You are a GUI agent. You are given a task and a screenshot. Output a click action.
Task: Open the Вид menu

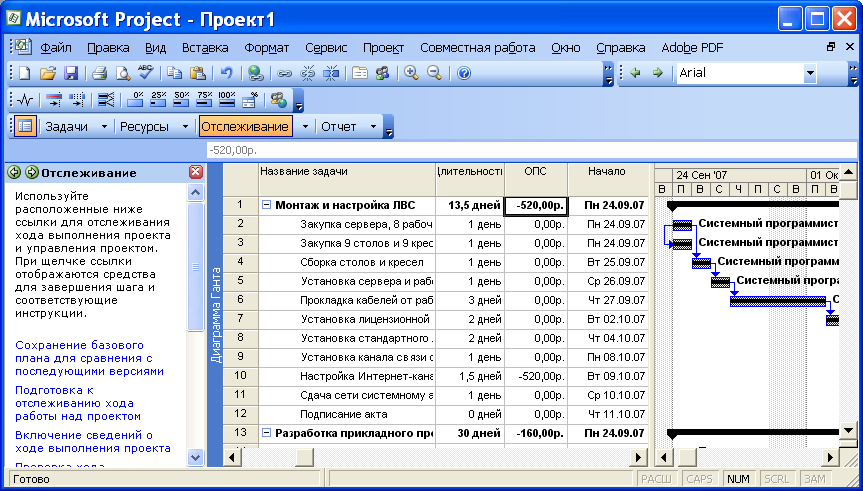point(156,48)
